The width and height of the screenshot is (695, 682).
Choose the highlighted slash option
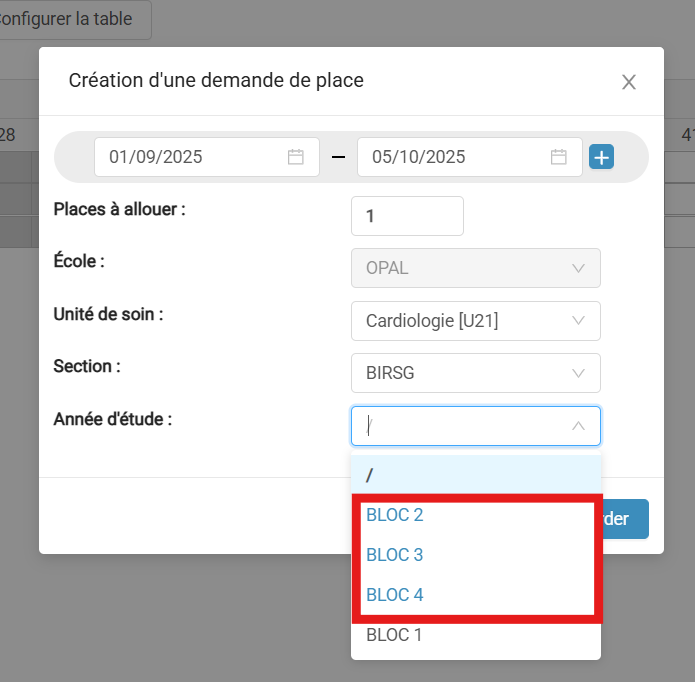pyautogui.click(x=476, y=475)
